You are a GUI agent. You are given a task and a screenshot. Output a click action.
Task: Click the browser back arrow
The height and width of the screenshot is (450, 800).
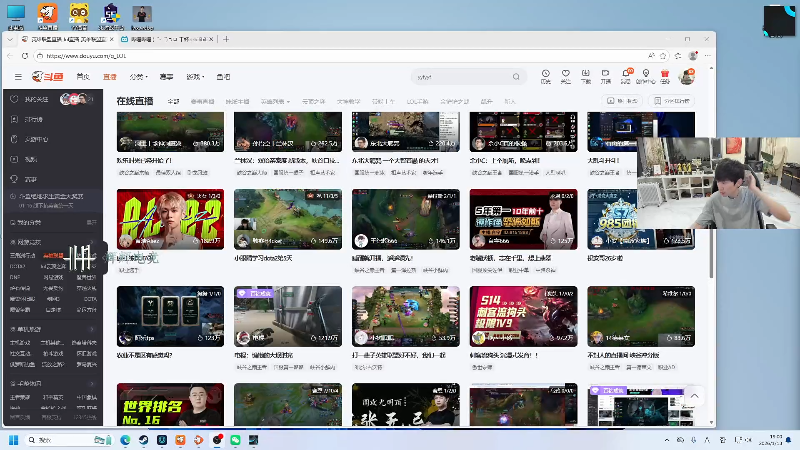coord(10,56)
